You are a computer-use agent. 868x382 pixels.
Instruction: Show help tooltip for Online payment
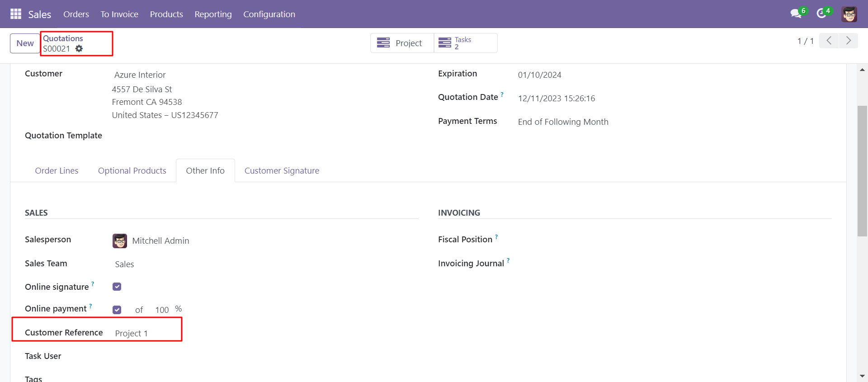click(x=90, y=306)
